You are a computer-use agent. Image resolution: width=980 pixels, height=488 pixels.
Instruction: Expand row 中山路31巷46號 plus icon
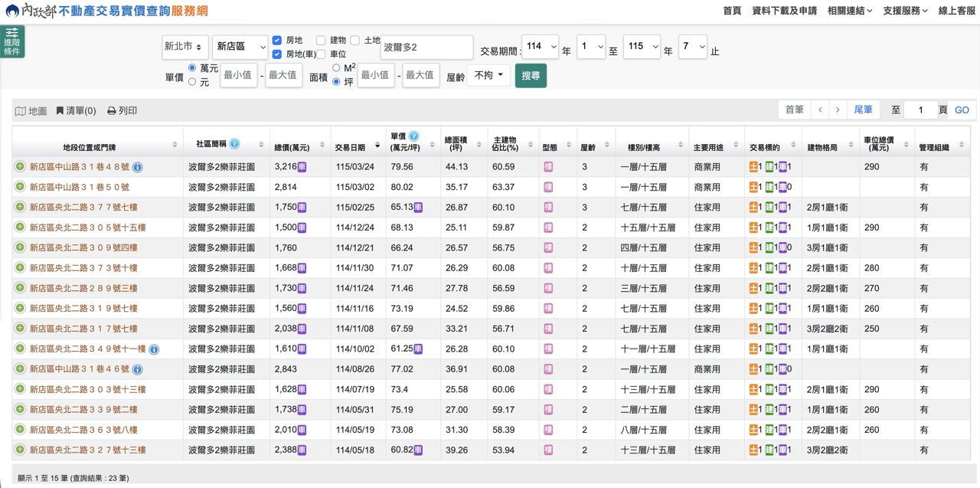[20, 368]
